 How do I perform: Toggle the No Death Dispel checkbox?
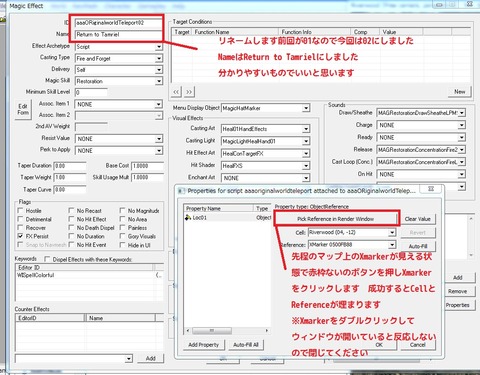pos(71,228)
